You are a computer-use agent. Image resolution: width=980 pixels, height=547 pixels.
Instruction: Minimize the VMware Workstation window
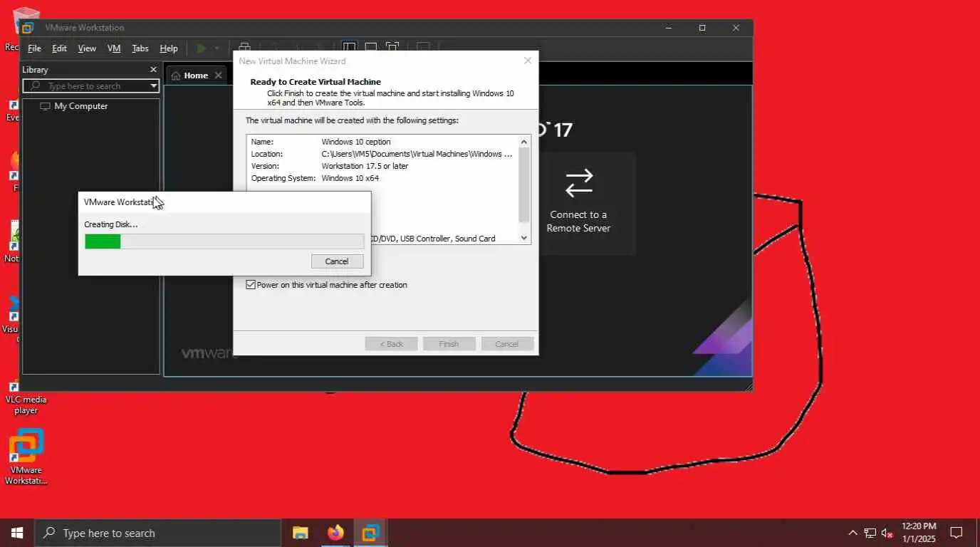[x=669, y=28]
